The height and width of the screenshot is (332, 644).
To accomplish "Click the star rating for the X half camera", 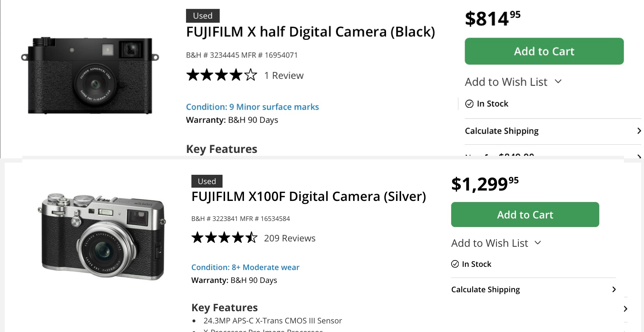I will coord(221,75).
